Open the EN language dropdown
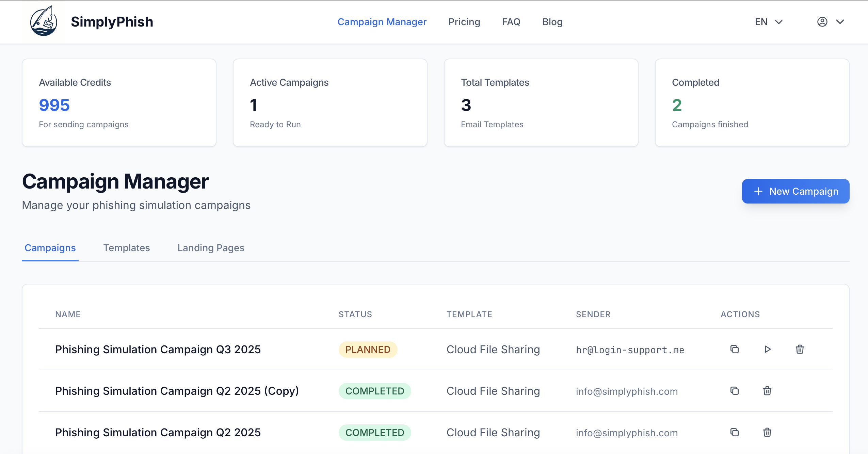Screen dimensions: 868x454 [x=768, y=22]
